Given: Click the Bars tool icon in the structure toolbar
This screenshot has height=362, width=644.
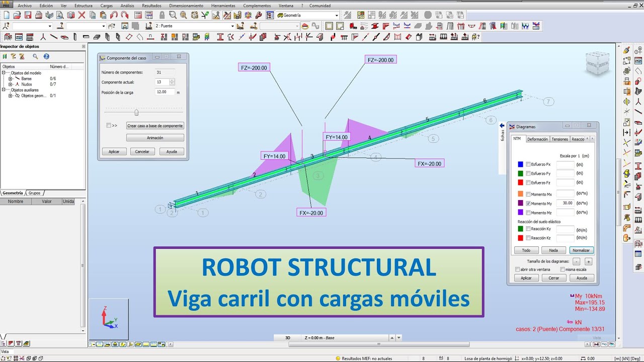Looking at the screenshot, I should tap(54, 37).
